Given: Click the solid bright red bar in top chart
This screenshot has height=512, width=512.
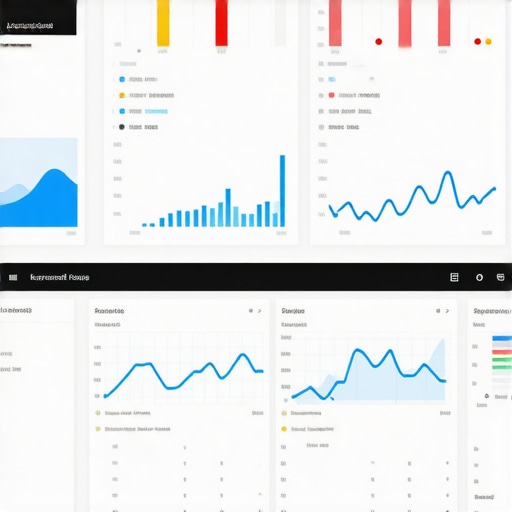Looking at the screenshot, I should coord(222,23).
